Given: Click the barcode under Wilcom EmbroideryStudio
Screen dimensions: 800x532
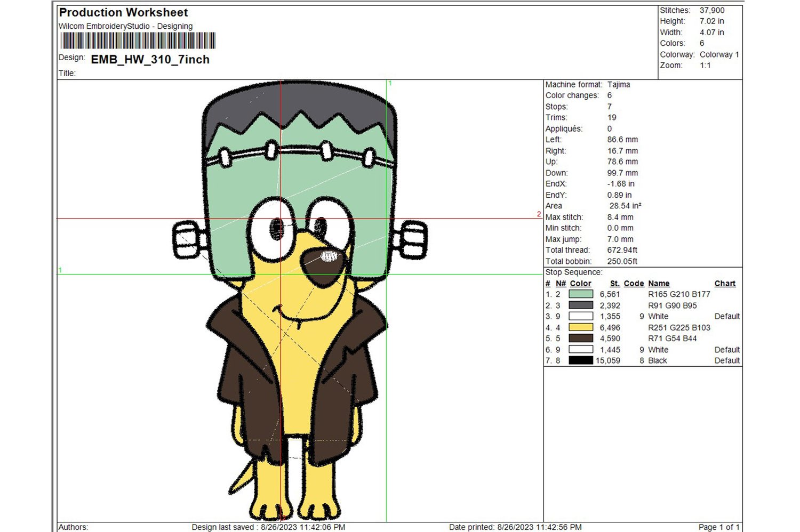Looking at the screenshot, I should pyautogui.click(x=138, y=41).
